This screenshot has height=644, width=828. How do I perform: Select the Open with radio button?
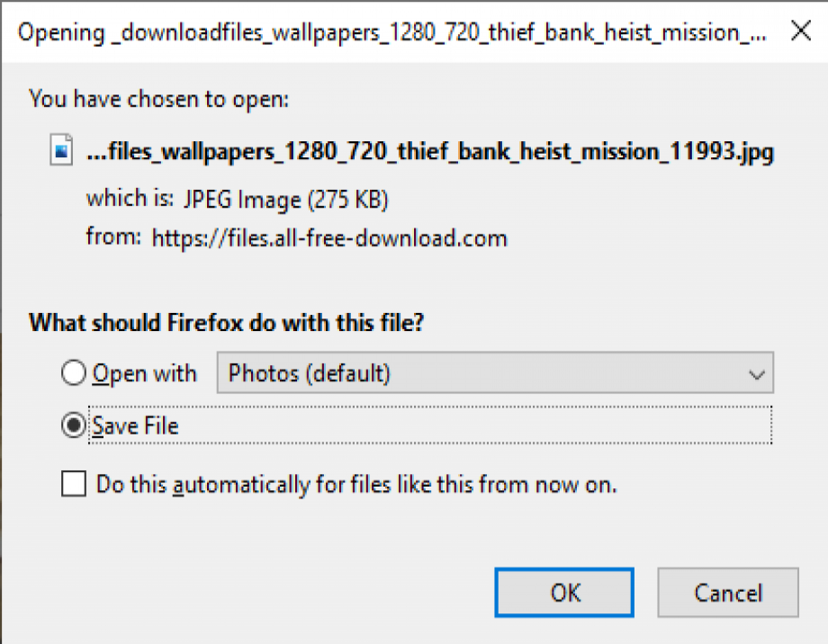click(74, 373)
